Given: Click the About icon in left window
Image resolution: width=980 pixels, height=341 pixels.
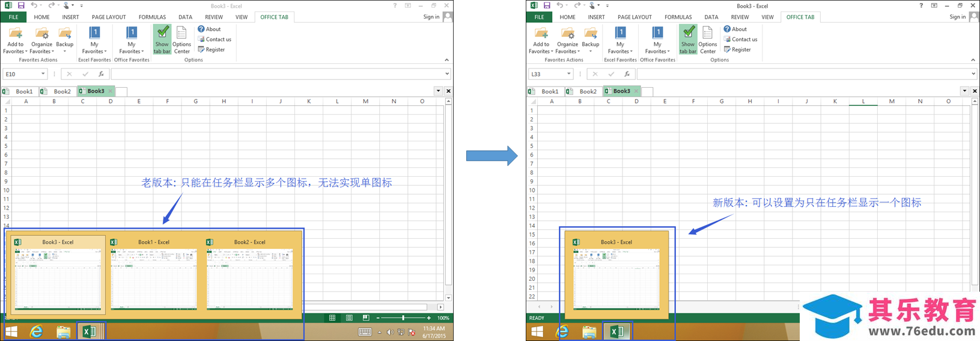Looking at the screenshot, I should pos(201,29).
